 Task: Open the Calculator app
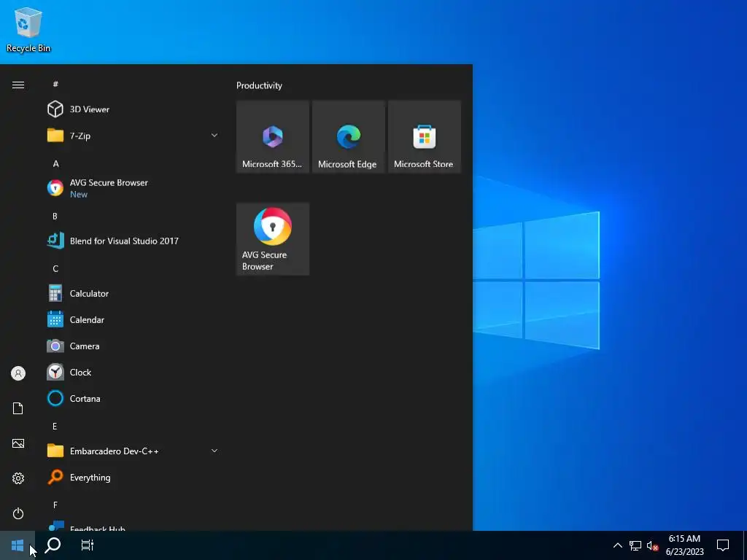click(133, 293)
